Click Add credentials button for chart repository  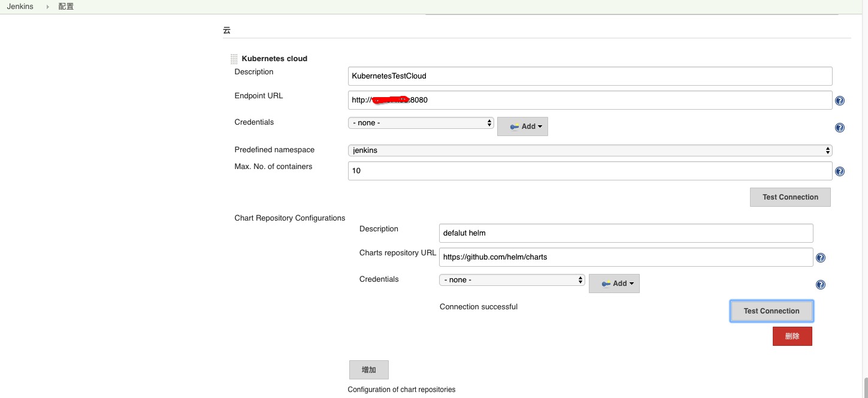pos(614,284)
